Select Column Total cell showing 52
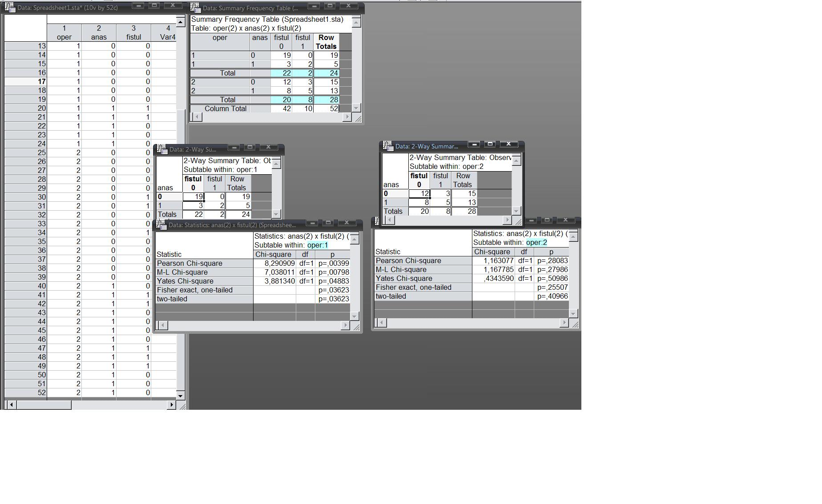 (326, 109)
